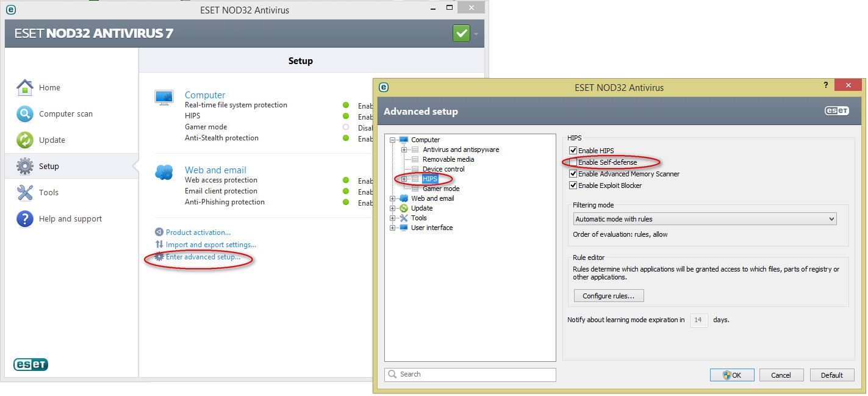This screenshot has height=396, width=868.
Task: Click the Computer monitor icon in Setup
Action: 164,98
